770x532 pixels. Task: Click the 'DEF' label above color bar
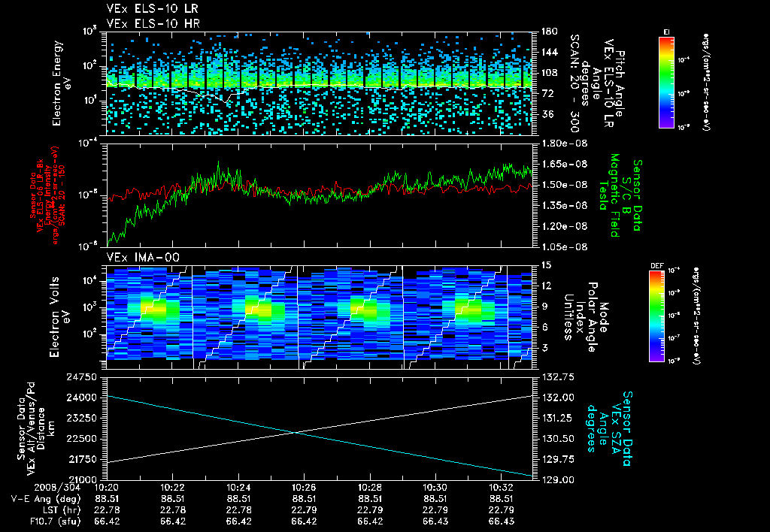coord(656,266)
